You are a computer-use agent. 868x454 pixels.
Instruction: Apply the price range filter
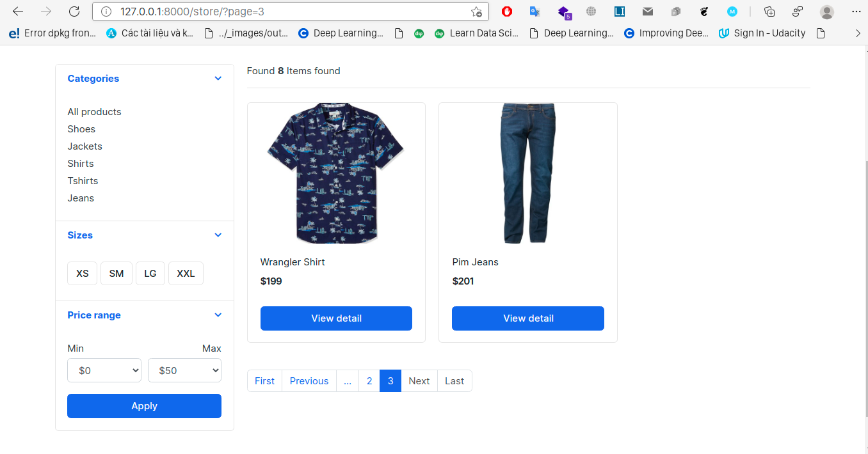[144, 406]
